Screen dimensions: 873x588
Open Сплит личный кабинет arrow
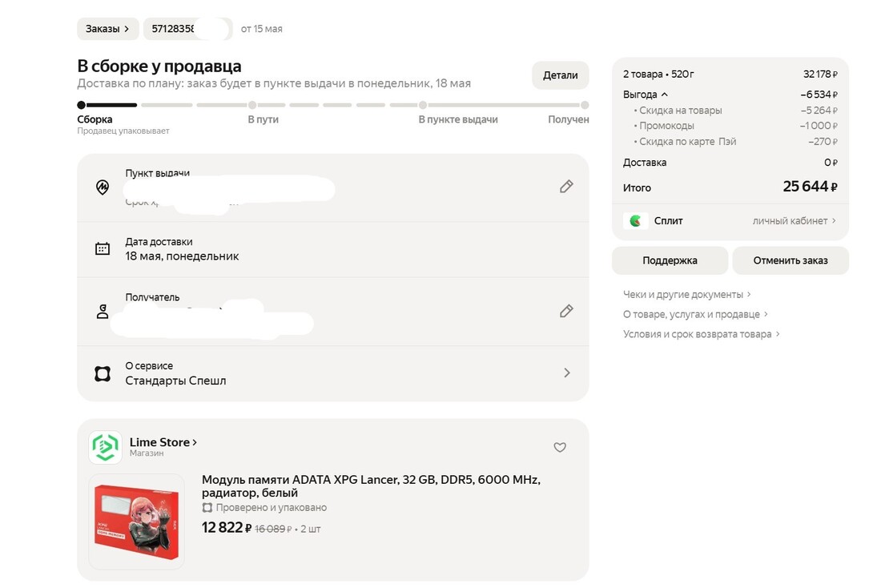tap(795, 221)
